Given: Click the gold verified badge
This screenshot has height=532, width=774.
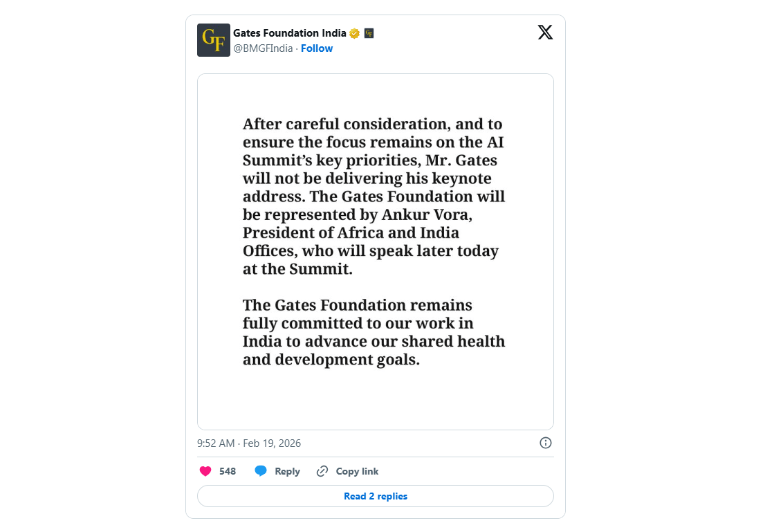Looking at the screenshot, I should tap(355, 33).
